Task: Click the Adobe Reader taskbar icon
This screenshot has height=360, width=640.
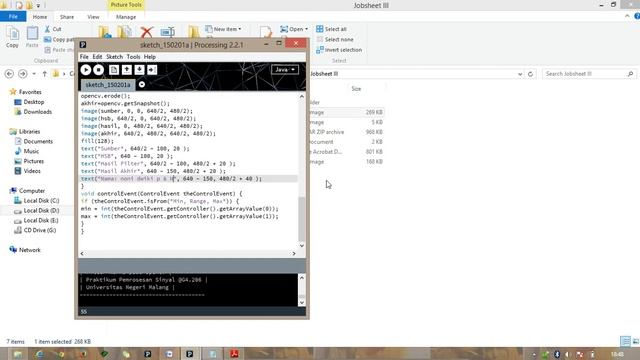Action: [x=234, y=354]
